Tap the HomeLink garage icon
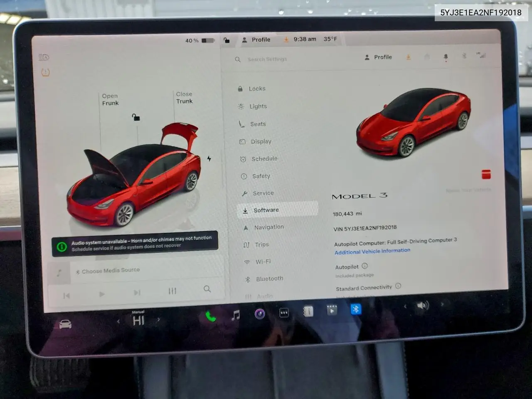The width and height of the screenshot is (532, 399). coord(427,57)
